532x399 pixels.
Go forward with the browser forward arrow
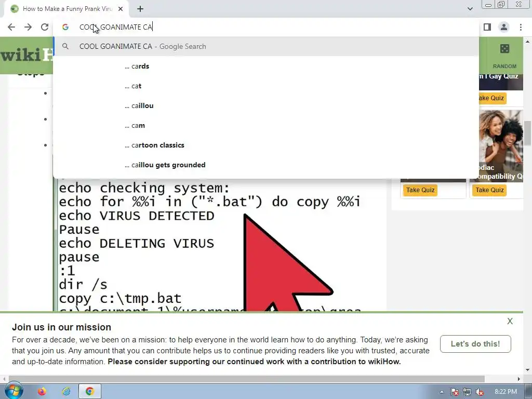(28, 27)
